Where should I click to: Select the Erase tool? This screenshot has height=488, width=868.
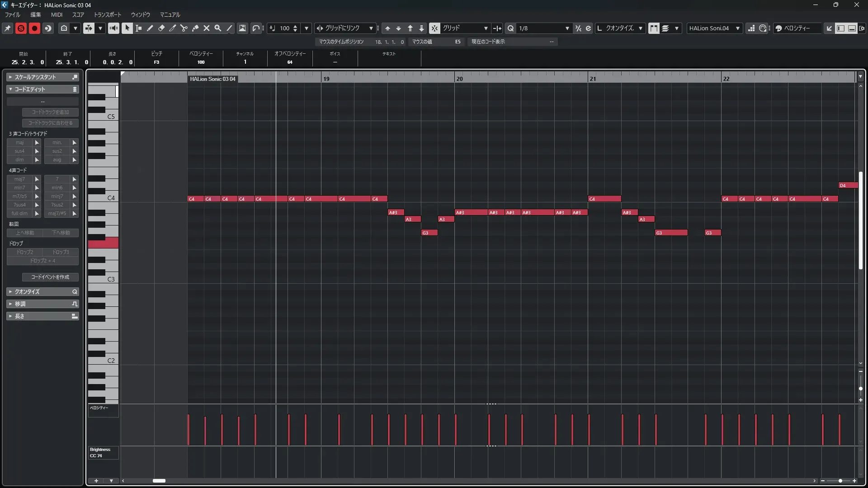click(161, 28)
